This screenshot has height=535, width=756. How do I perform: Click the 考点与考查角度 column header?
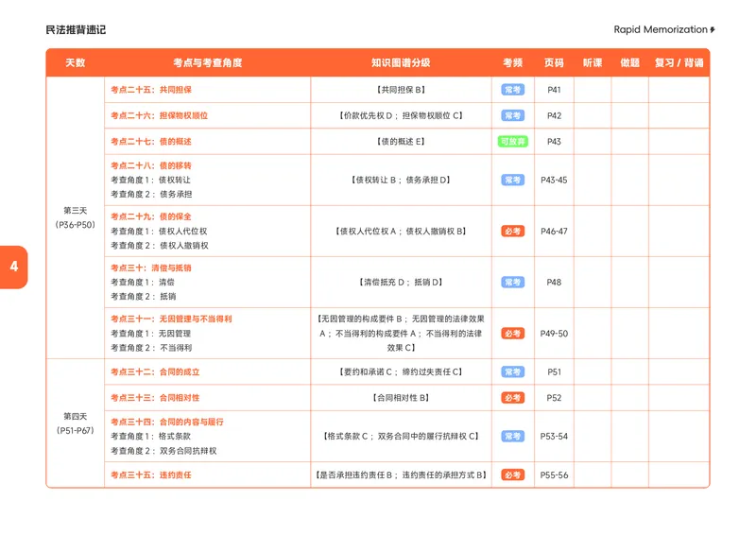pyautogui.click(x=207, y=62)
